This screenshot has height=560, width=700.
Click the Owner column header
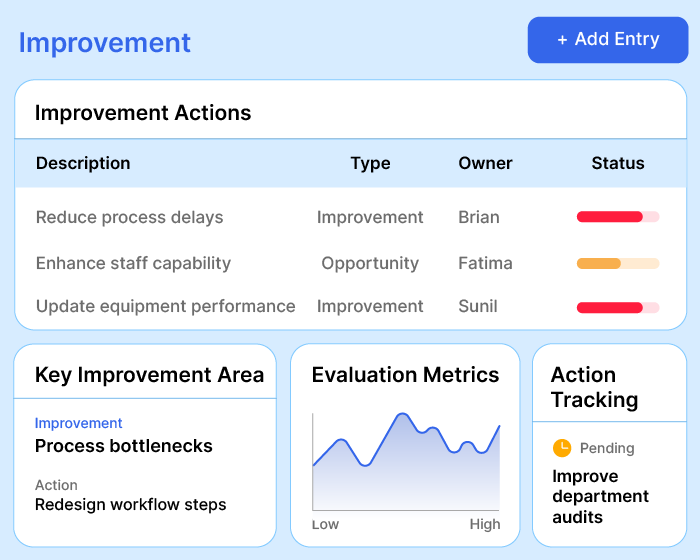pos(485,163)
